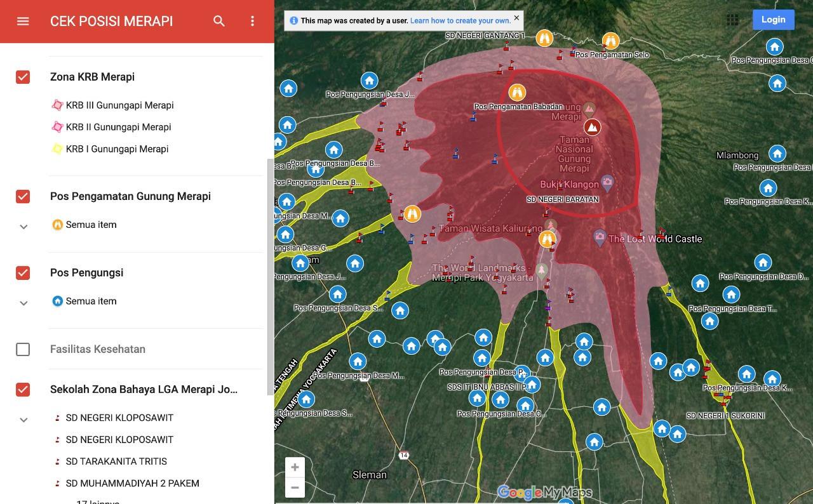Image resolution: width=813 pixels, height=504 pixels.
Task: Open the hamburger menu in header
Action: coord(23,21)
